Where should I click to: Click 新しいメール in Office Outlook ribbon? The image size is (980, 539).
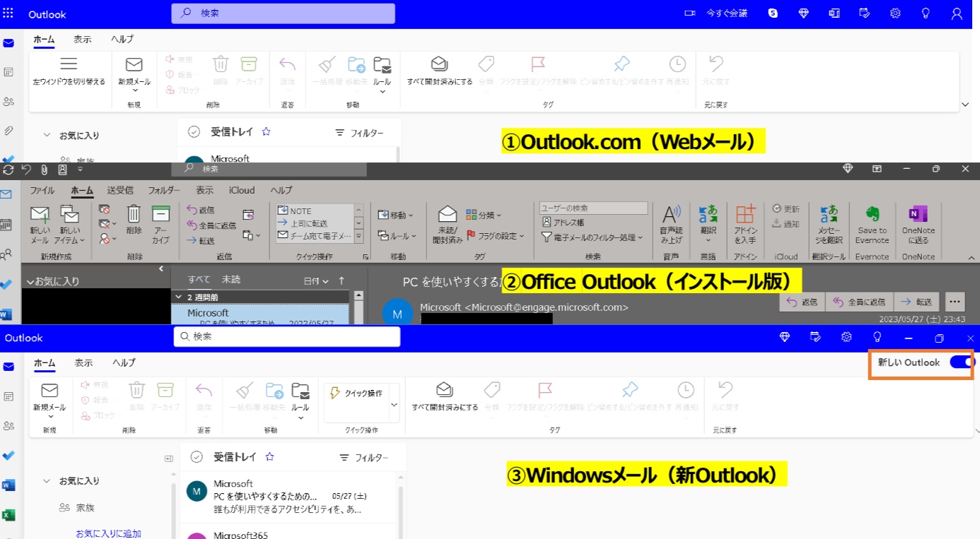(40, 225)
